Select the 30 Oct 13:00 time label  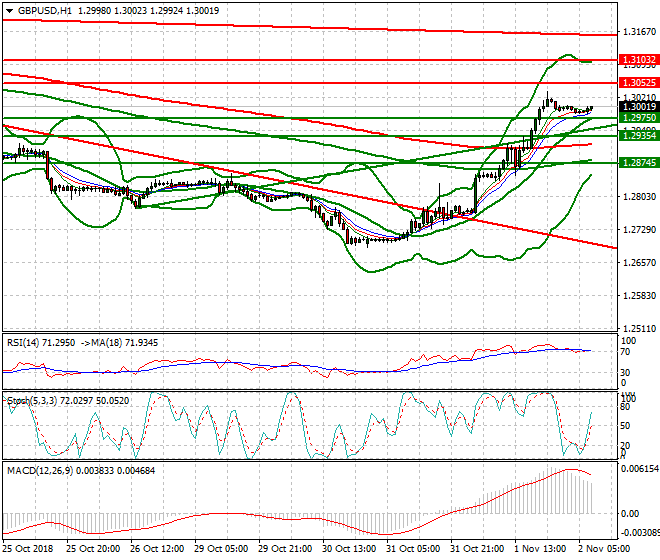[x=349, y=549]
